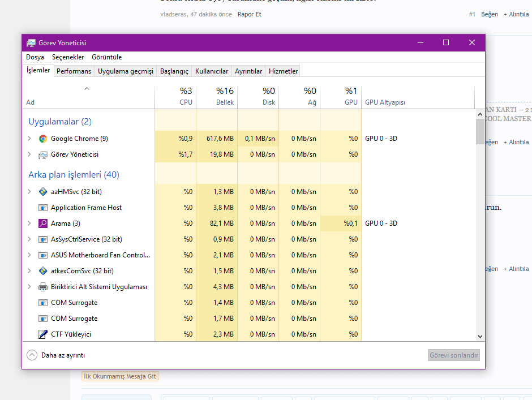Screen dimensions: 532x400
Task: Click the Beğen link next to #1 post
Action: 490,14
